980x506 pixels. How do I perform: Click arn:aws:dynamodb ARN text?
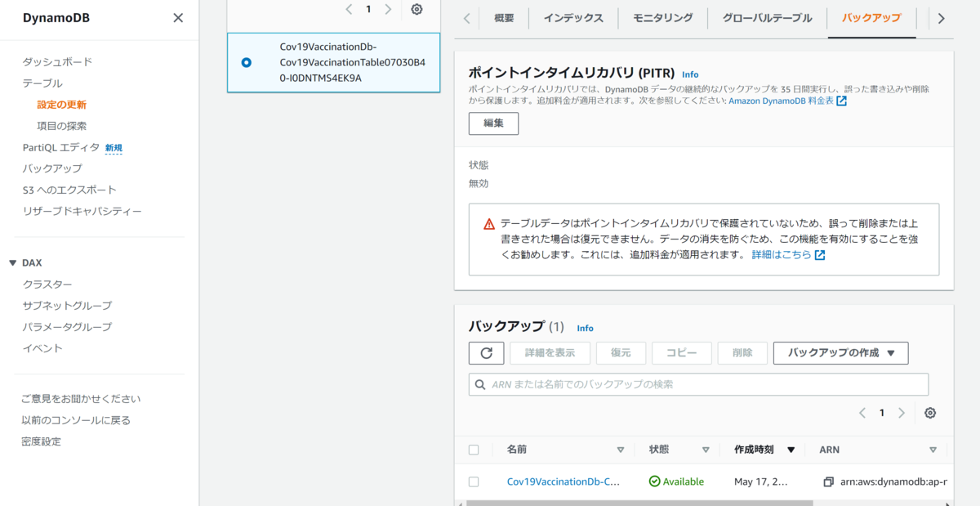click(893, 481)
